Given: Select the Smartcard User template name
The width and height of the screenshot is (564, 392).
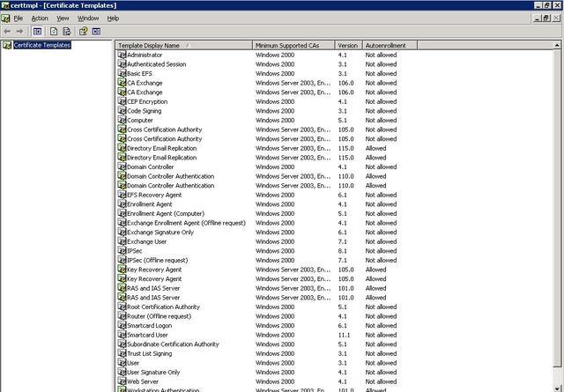Looking at the screenshot, I should click(147, 335).
